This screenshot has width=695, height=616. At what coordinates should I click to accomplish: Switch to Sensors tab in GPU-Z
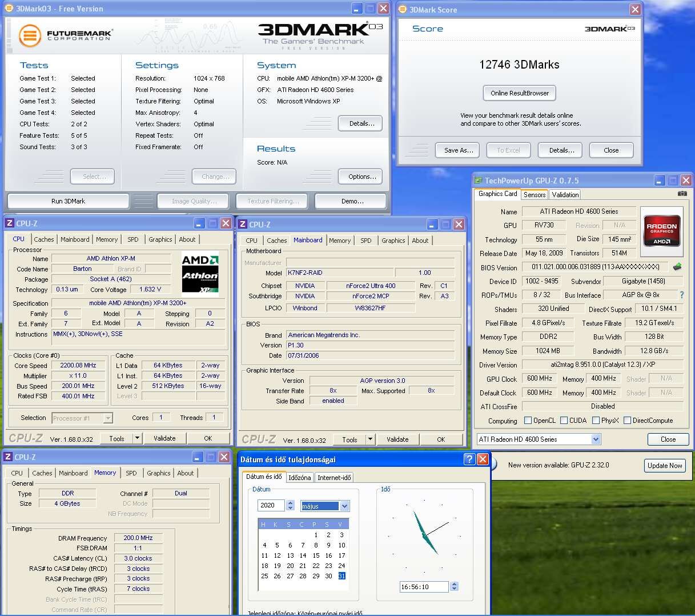click(534, 195)
